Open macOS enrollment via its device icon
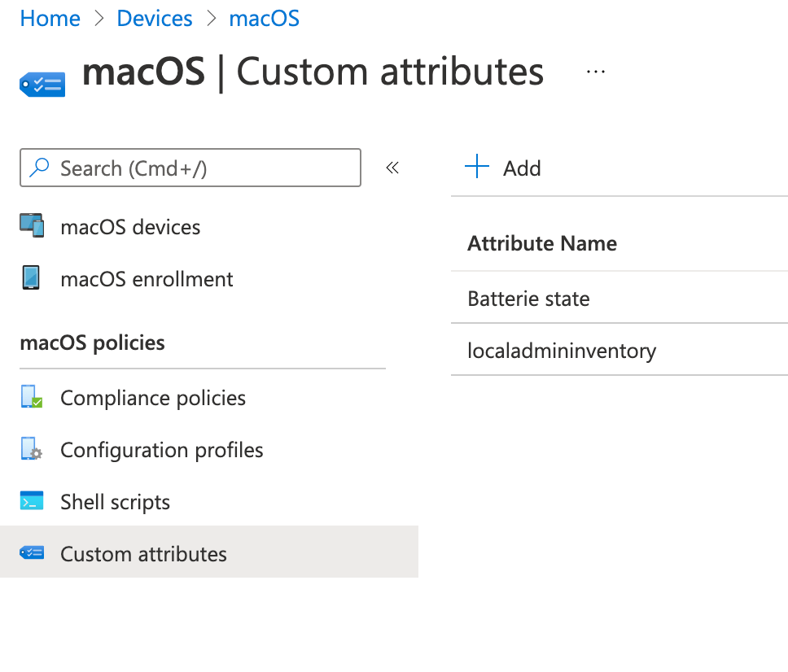 (33, 278)
